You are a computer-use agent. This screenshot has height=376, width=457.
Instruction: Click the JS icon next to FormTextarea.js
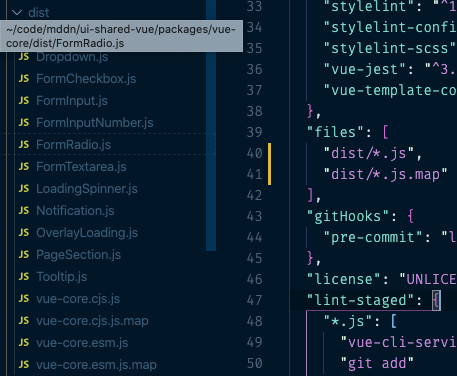click(x=24, y=167)
